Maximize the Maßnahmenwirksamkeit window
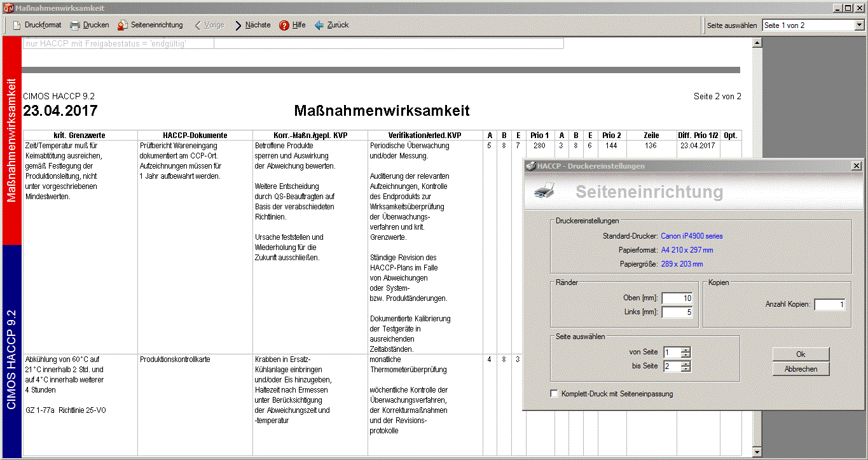 (849, 8)
